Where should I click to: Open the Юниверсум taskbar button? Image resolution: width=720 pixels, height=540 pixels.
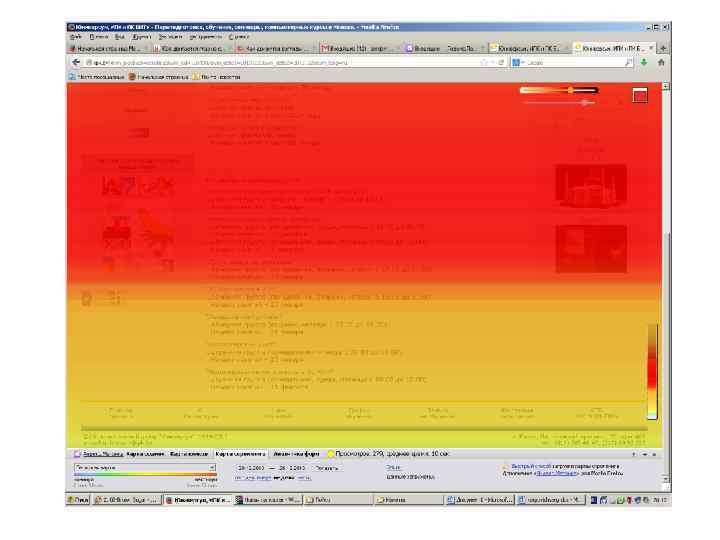(x=198, y=500)
